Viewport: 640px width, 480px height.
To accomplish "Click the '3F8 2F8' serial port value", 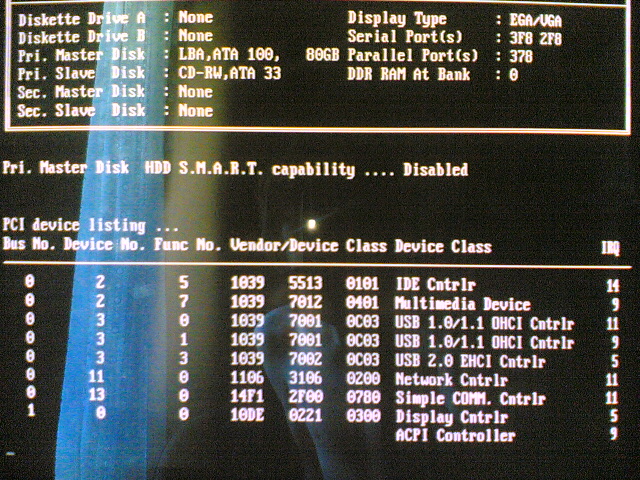I will point(536,38).
